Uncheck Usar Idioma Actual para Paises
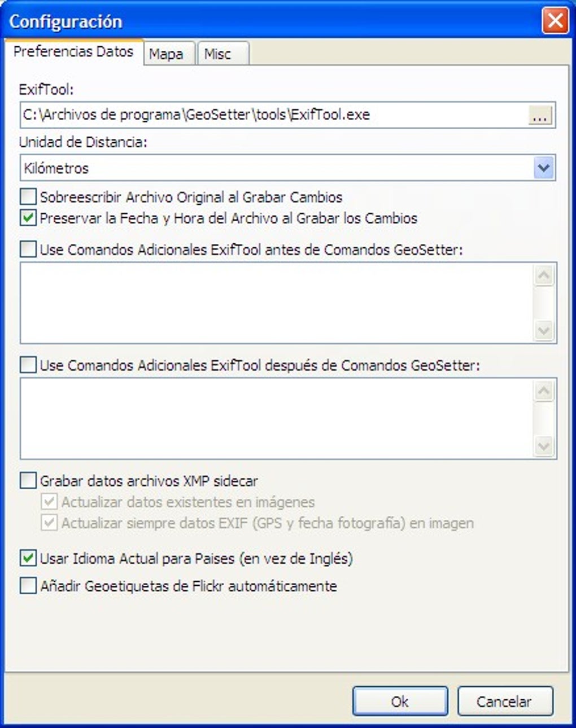Viewport: 576px width, 728px height. pyautogui.click(x=28, y=559)
